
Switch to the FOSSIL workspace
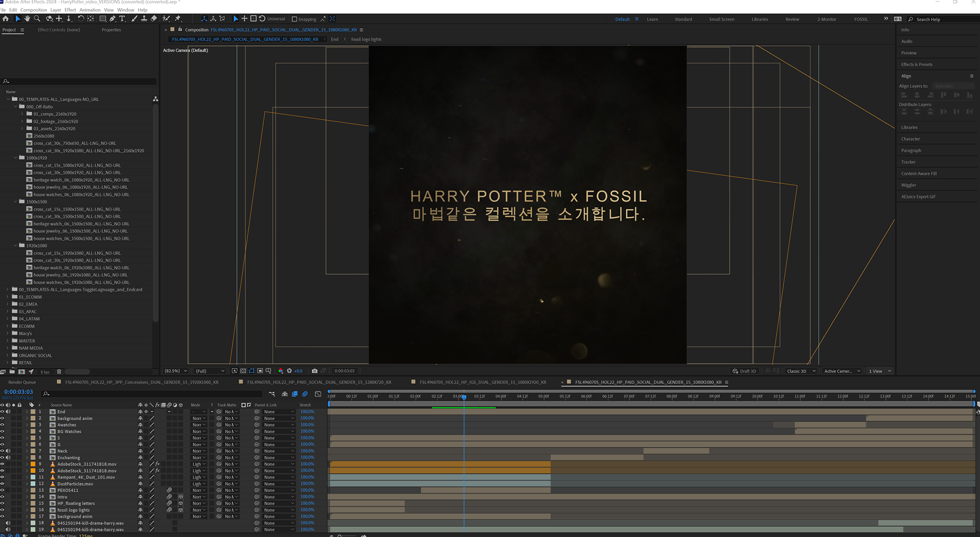pos(861,19)
